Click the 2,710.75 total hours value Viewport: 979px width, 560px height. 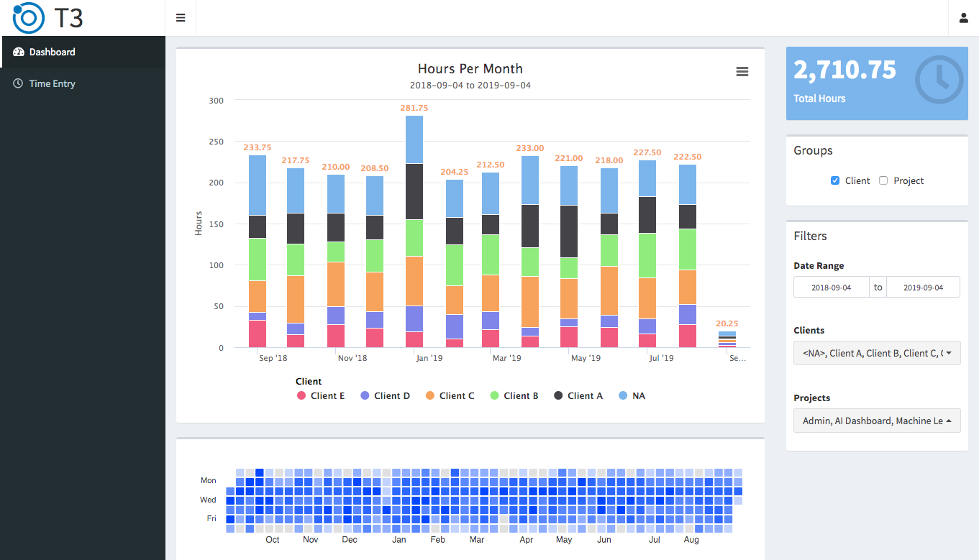(845, 70)
